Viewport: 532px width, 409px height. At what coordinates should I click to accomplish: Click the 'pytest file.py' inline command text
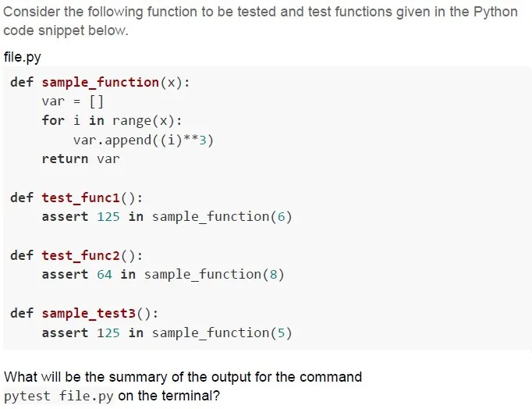[x=59, y=396]
